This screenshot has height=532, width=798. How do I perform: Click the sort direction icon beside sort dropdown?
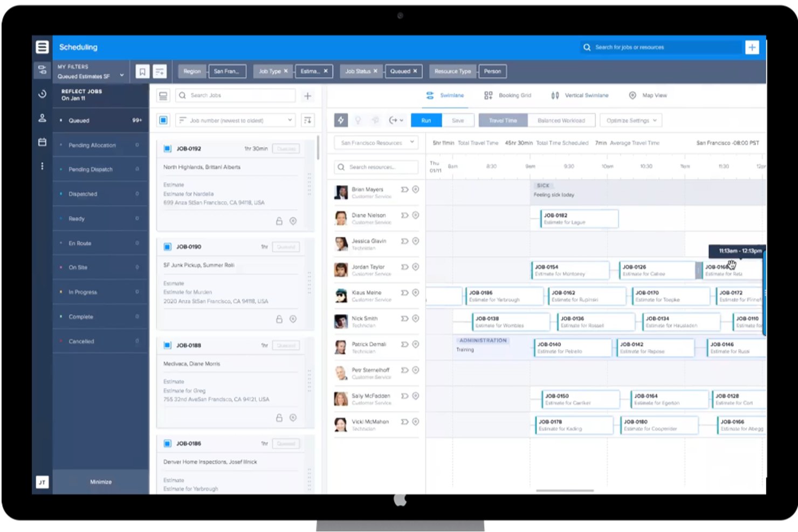point(307,120)
